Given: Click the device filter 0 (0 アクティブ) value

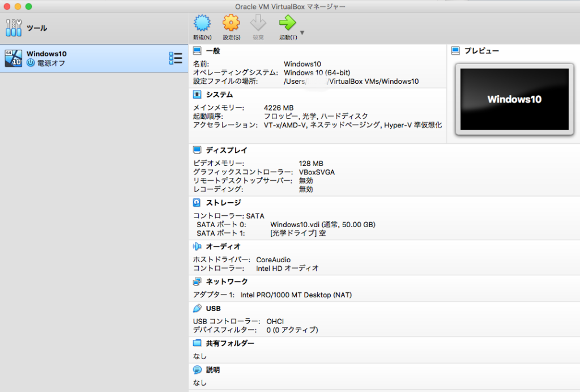Looking at the screenshot, I should (292, 330).
